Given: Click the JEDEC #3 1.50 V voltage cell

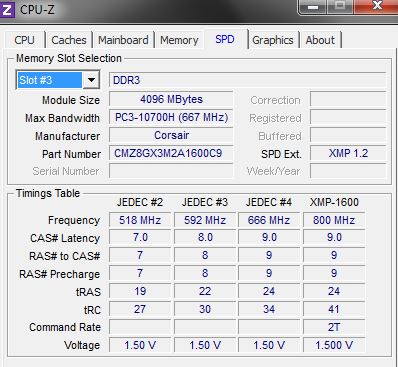Looking at the screenshot, I should [205, 345].
